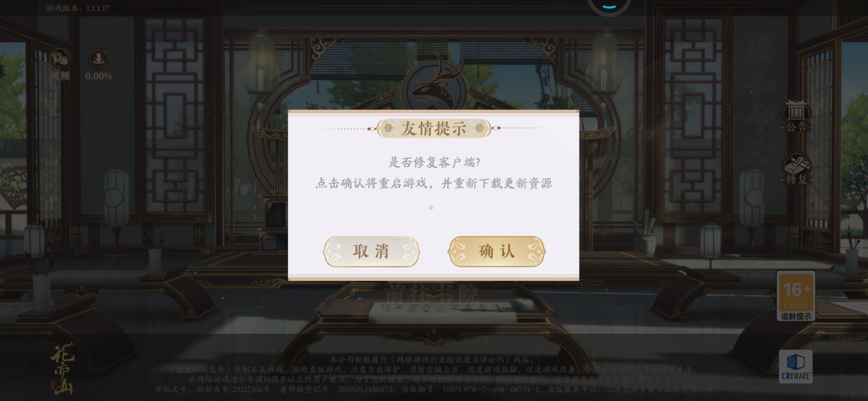Click the 0.00% download progress value
This screenshot has width=868, height=401.
point(99,76)
